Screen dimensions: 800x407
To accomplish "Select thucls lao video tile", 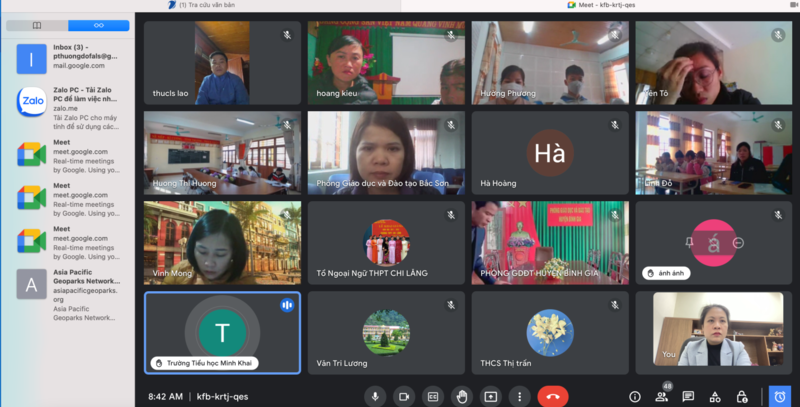I will point(222,63).
